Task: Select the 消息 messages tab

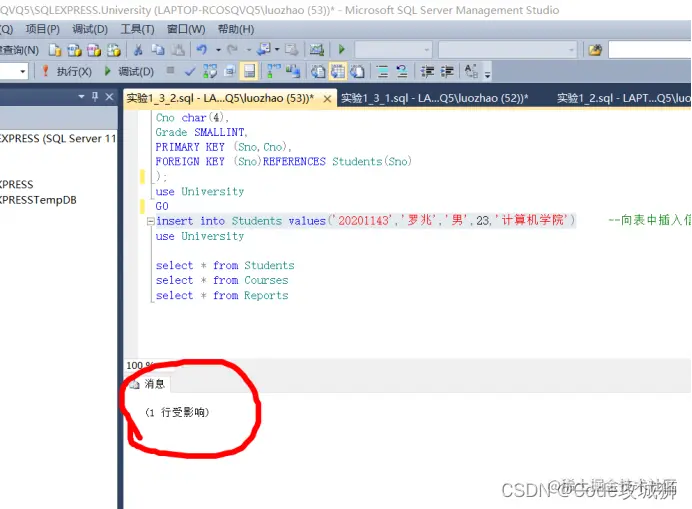Action: tap(148, 384)
